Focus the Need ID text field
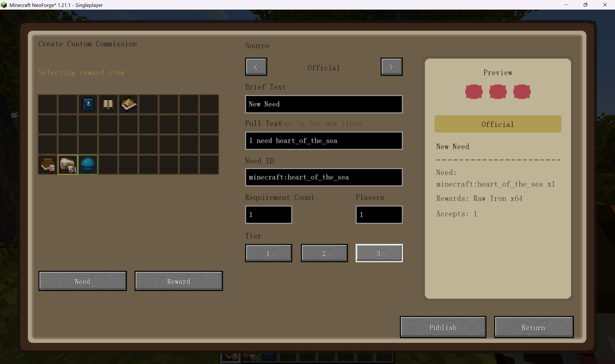This screenshot has height=364, width=615. (x=324, y=177)
